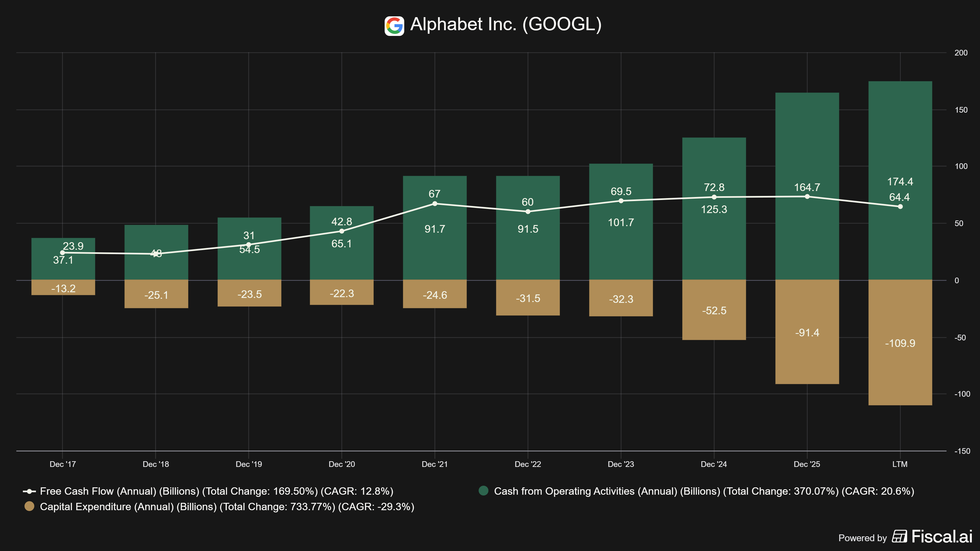Click the Free Cash Flow legend line marker
The width and height of the screenshot is (980, 551).
tap(29, 491)
